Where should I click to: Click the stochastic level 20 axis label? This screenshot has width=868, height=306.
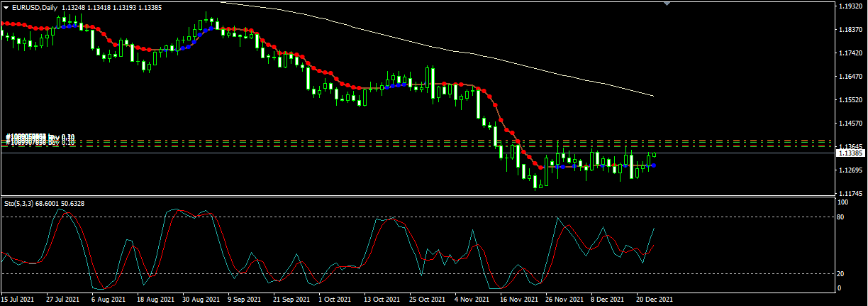coord(842,273)
